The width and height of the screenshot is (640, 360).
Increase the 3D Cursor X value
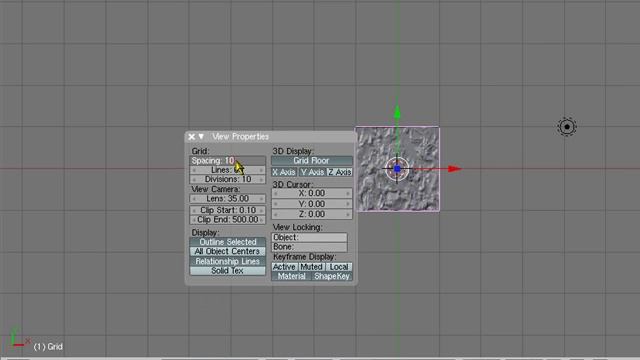coord(348,193)
